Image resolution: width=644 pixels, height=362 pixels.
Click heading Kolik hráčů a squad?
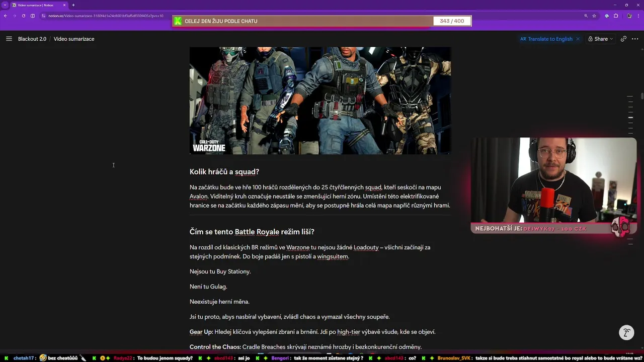[x=224, y=172]
